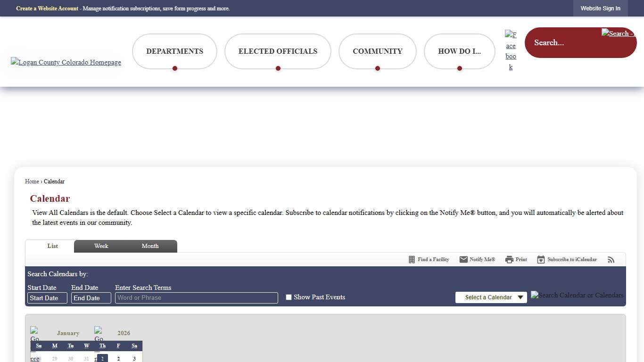
Task: Switch to the Month view tab
Action: [x=150, y=246]
